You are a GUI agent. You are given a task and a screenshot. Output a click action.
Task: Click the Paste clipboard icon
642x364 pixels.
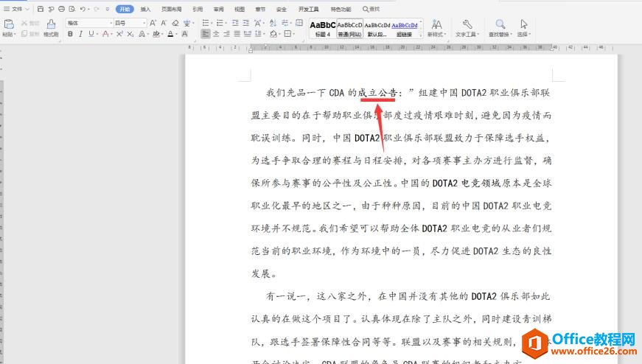pos(9,24)
